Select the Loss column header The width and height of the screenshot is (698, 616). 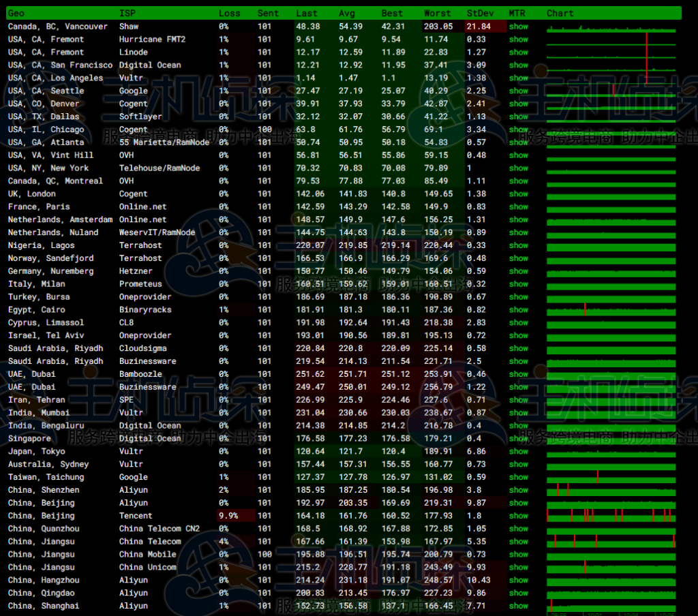pyautogui.click(x=229, y=14)
